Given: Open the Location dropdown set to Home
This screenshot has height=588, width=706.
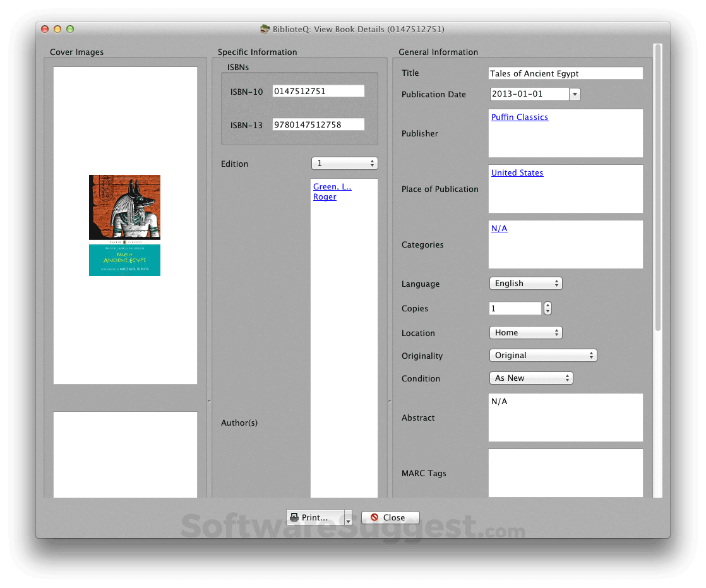Looking at the screenshot, I should click(x=525, y=332).
